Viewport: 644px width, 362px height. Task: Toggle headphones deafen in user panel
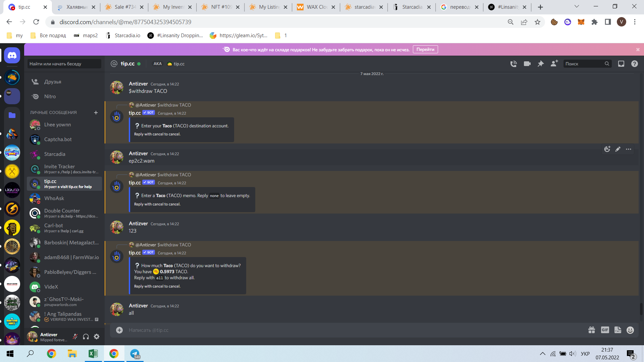(86, 337)
